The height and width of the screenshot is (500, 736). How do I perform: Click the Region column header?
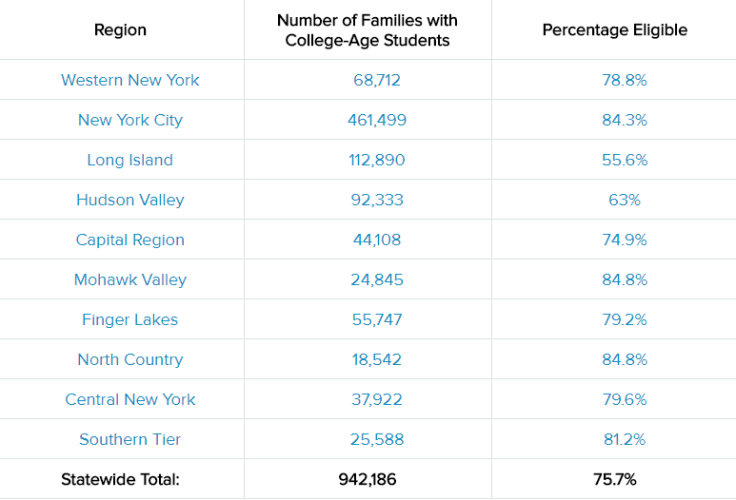click(120, 30)
